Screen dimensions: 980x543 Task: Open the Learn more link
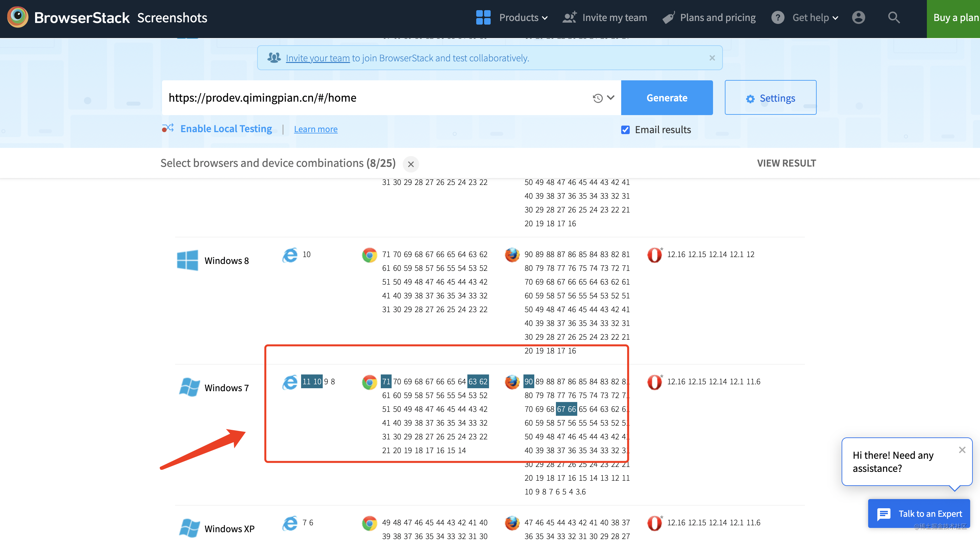316,129
